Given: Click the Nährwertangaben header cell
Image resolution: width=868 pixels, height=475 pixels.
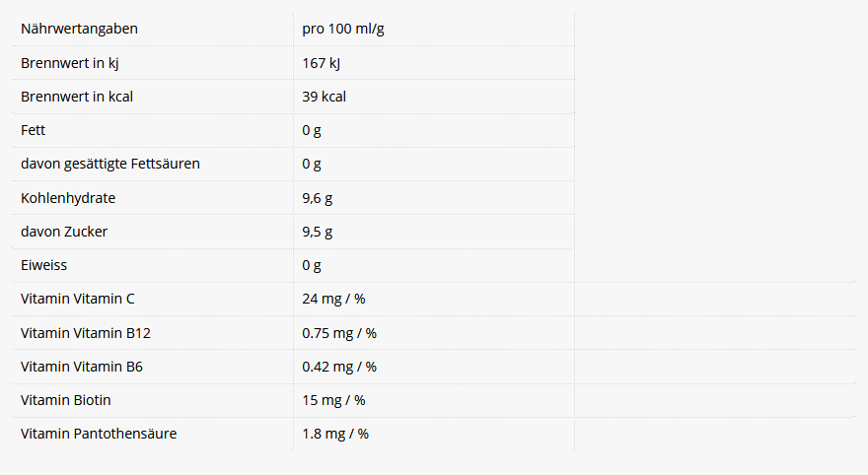Looking at the screenshot, I should (79, 29).
